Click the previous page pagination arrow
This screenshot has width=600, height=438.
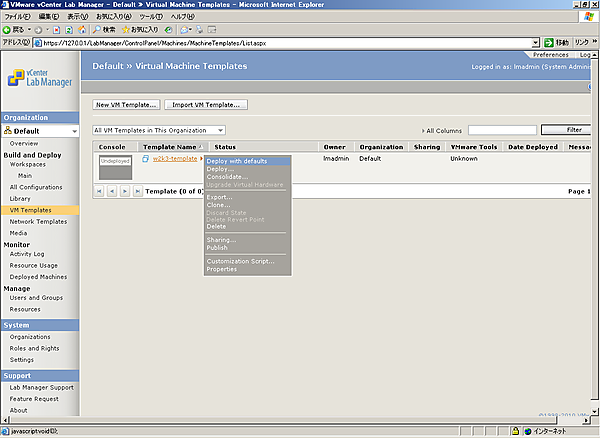coord(112,190)
